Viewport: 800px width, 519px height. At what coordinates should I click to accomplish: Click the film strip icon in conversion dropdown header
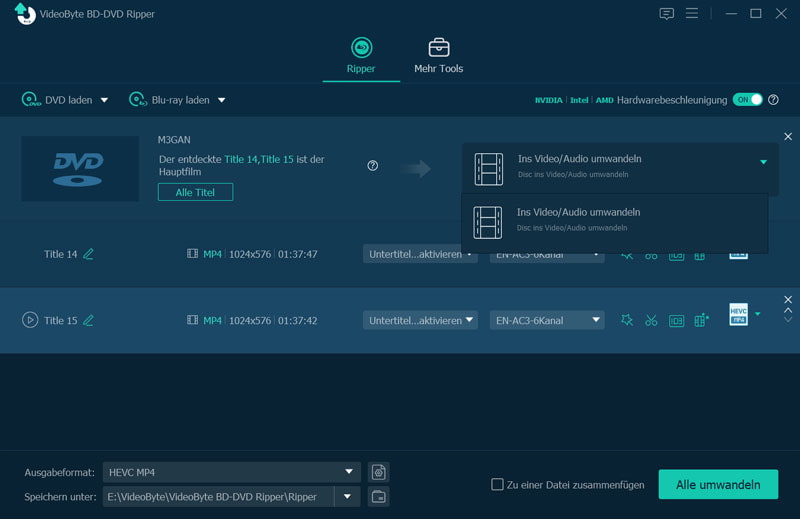489,169
